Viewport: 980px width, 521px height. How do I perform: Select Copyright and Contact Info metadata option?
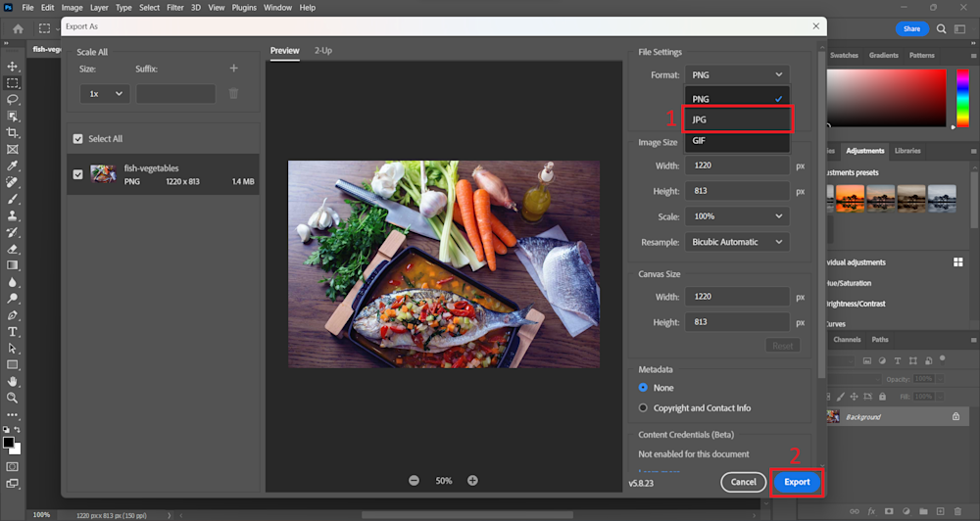click(643, 407)
